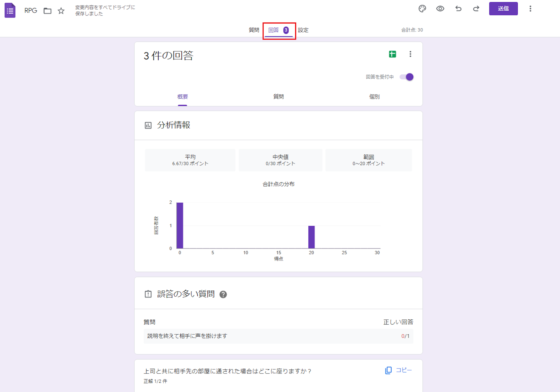560x392 pixels.
Task: Open the customize theme palette icon
Action: click(422, 9)
